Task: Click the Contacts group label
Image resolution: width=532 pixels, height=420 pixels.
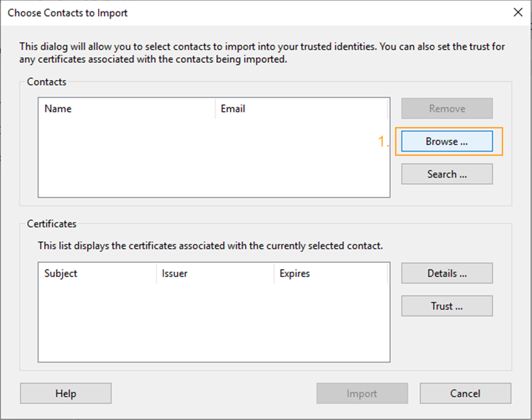Action: [46, 82]
